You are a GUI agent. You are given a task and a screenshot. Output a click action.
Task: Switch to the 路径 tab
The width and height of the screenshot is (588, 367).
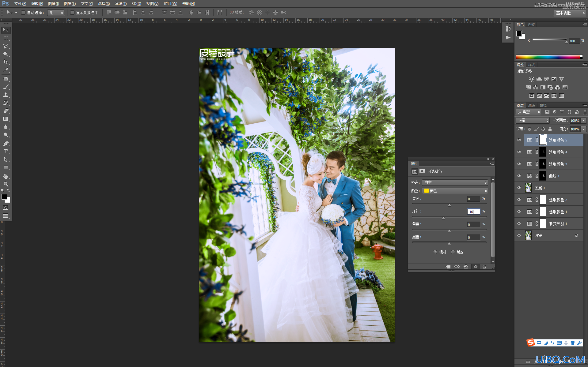[543, 105]
